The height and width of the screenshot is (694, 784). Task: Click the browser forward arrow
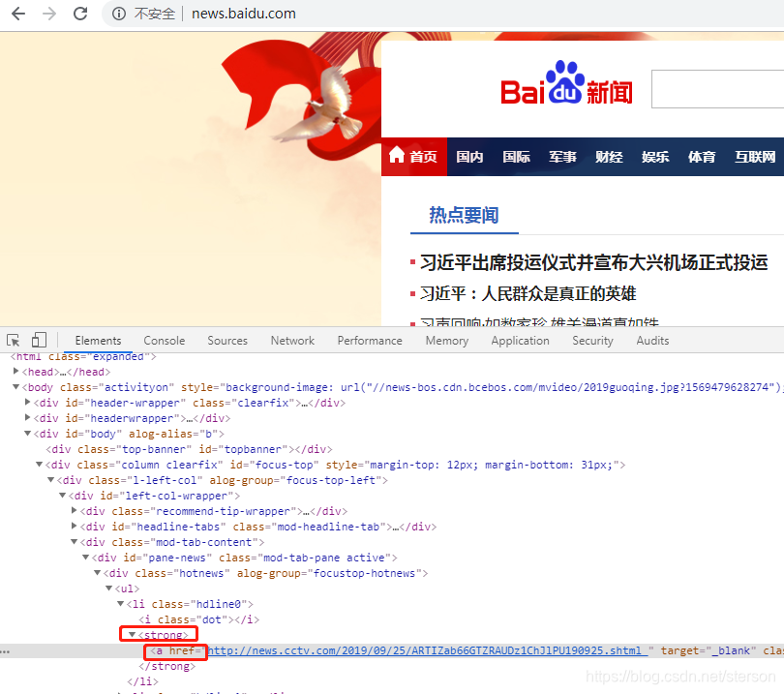(x=49, y=14)
